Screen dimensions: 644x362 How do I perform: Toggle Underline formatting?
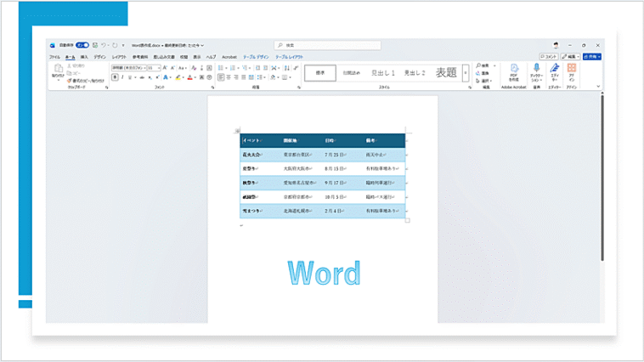(x=130, y=77)
